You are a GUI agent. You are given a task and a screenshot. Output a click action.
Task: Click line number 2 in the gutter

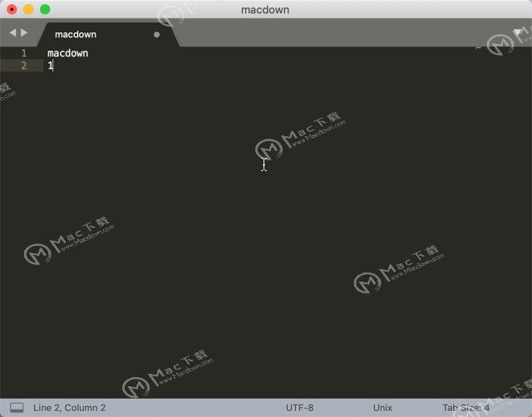(x=24, y=66)
